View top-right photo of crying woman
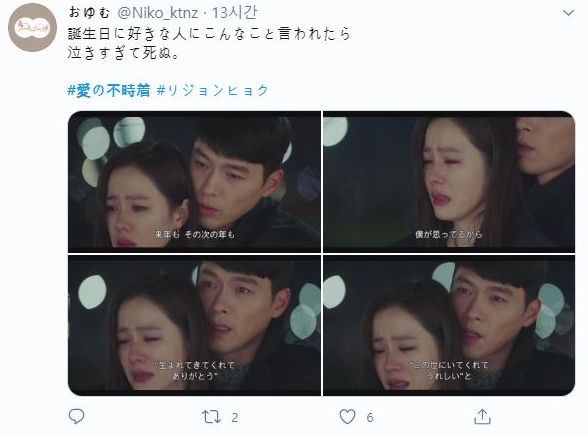 pos(449,182)
